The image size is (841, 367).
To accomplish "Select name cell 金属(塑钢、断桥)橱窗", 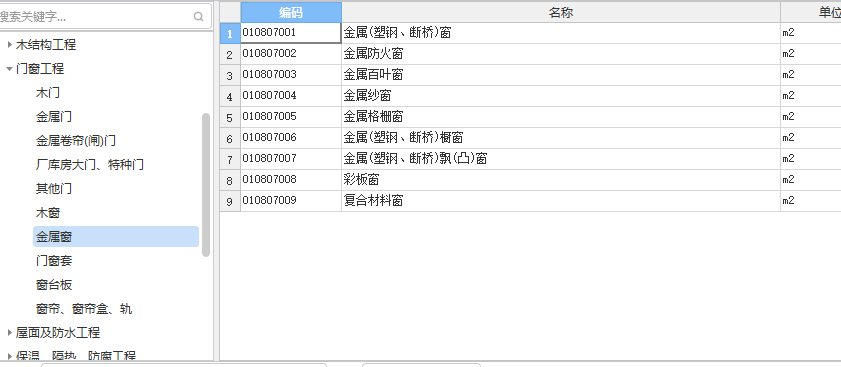I will [x=561, y=138].
